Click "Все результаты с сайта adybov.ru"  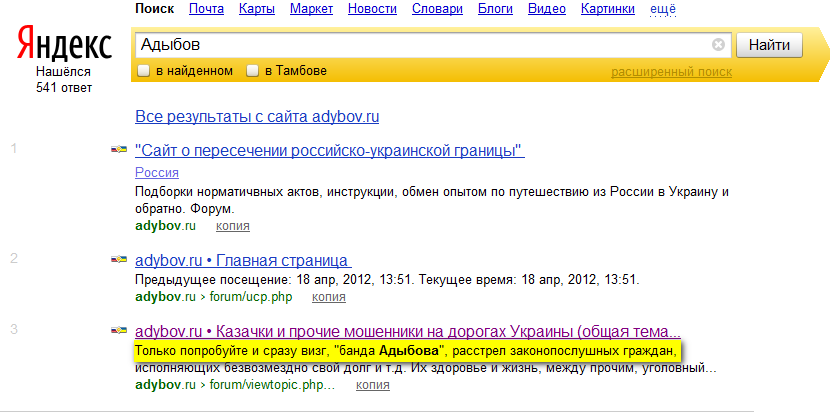click(x=257, y=117)
